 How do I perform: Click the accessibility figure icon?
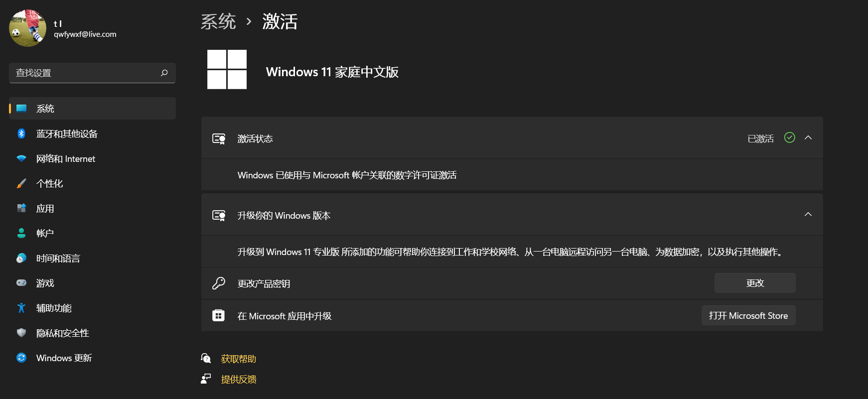[21, 308]
